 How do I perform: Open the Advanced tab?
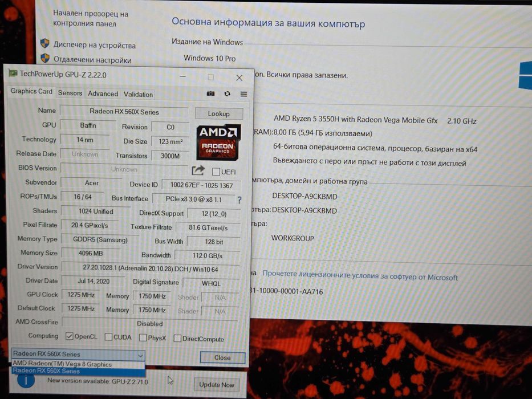point(103,93)
